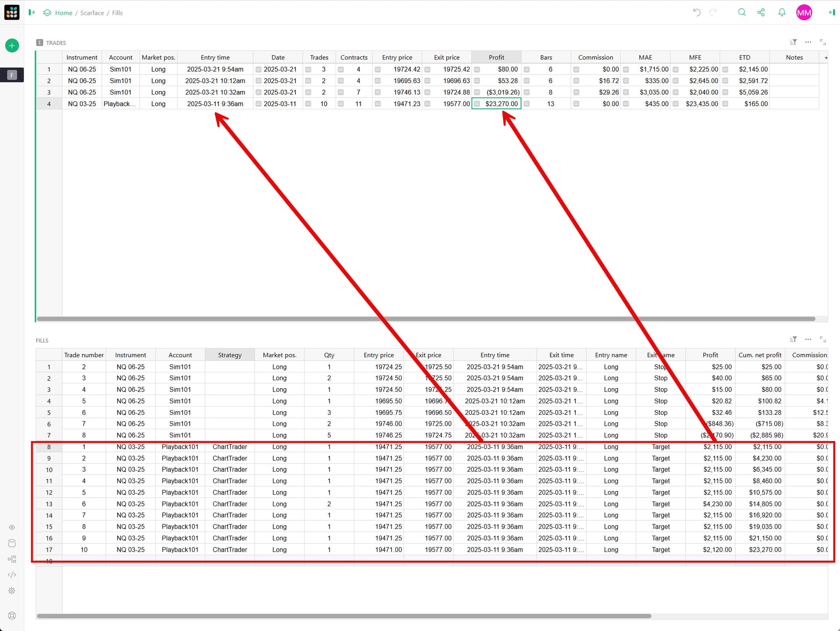Click the $2,120.00 profit cell in FILLS

tap(710, 550)
